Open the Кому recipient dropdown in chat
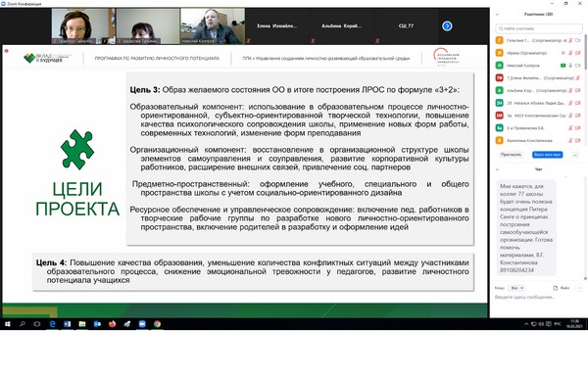 pyautogui.click(x=517, y=288)
